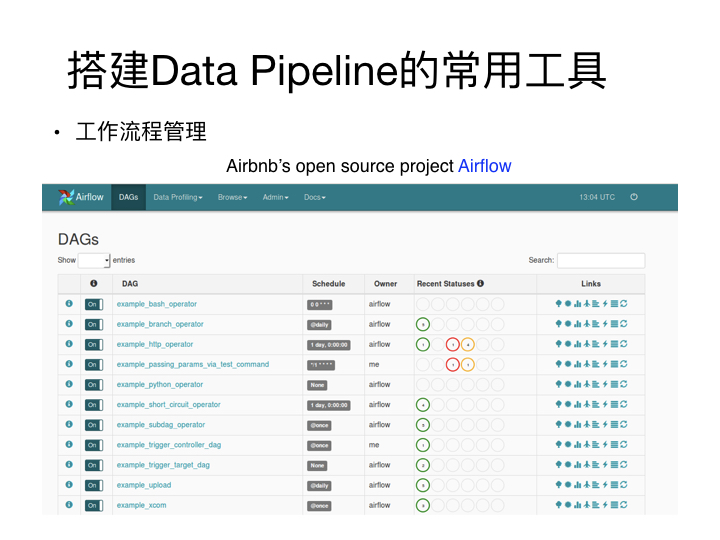Open example_xcom DAG link
This screenshot has width=720, height=540.
(141, 505)
